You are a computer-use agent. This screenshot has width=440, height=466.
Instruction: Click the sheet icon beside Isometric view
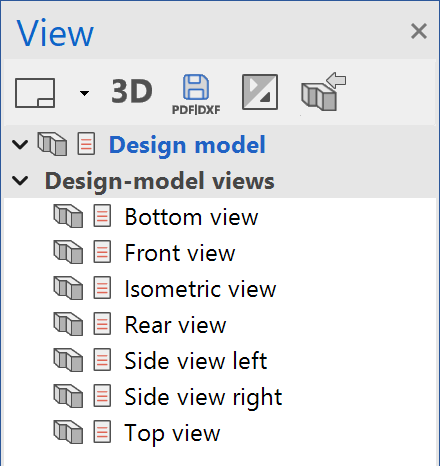coord(102,288)
